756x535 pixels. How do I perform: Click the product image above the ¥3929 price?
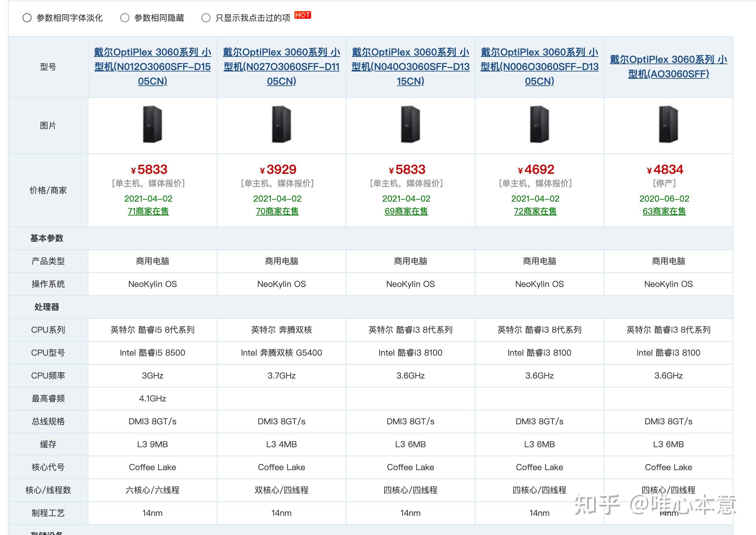[282, 125]
